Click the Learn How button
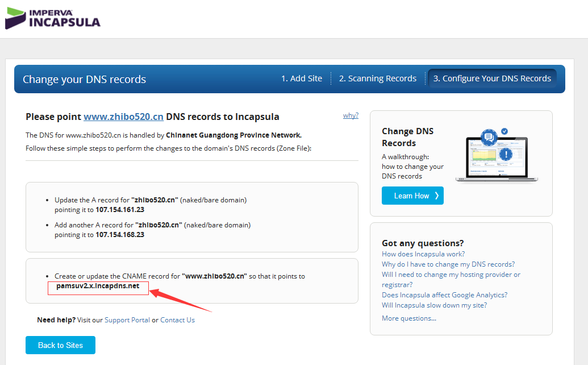The image size is (588, 365). (412, 196)
